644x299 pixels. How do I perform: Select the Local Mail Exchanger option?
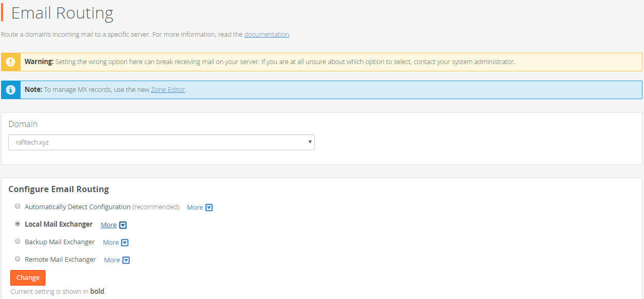[x=18, y=224]
